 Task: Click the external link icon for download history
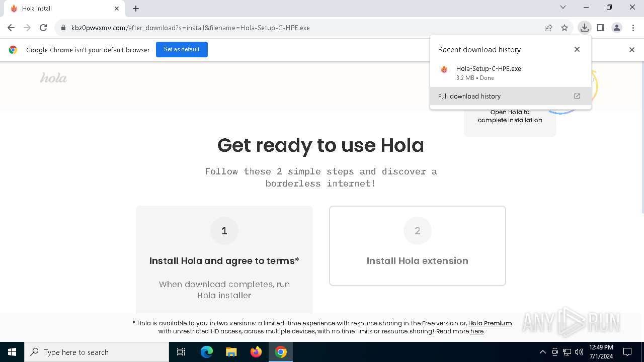point(577,96)
